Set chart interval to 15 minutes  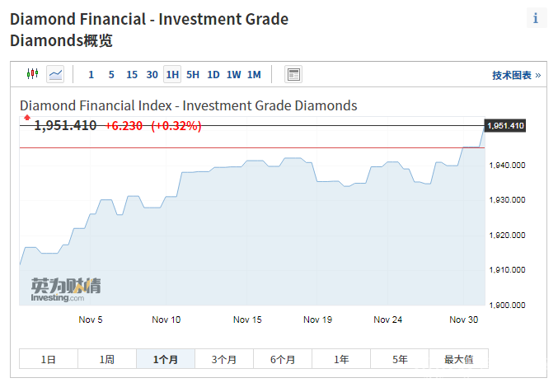pyautogui.click(x=132, y=75)
